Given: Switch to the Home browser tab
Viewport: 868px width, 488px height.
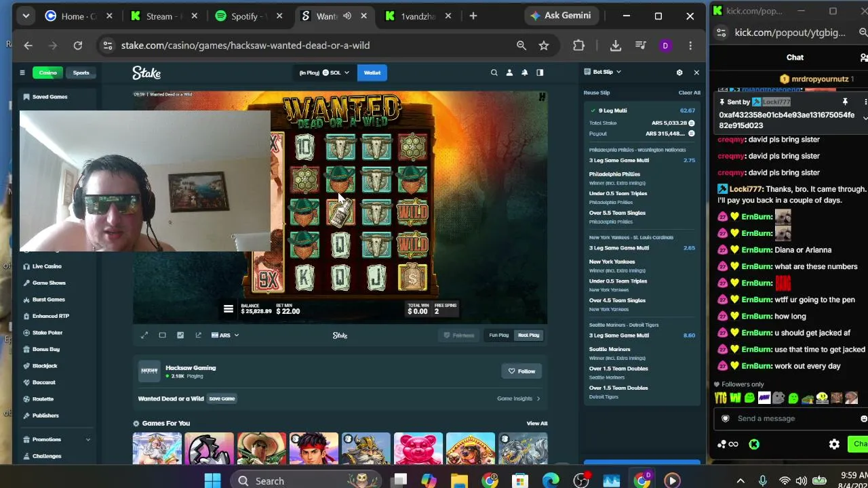Looking at the screenshot, I should click(x=79, y=16).
